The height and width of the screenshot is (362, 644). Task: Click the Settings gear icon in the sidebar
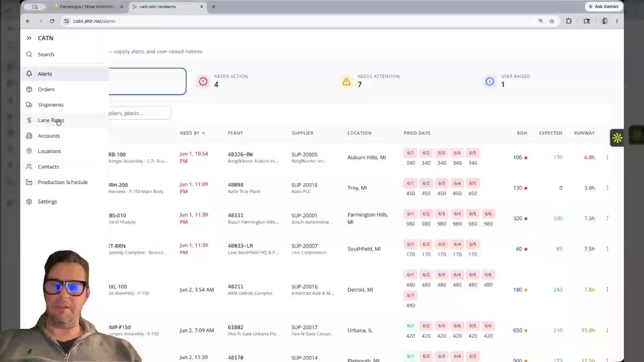click(x=29, y=202)
